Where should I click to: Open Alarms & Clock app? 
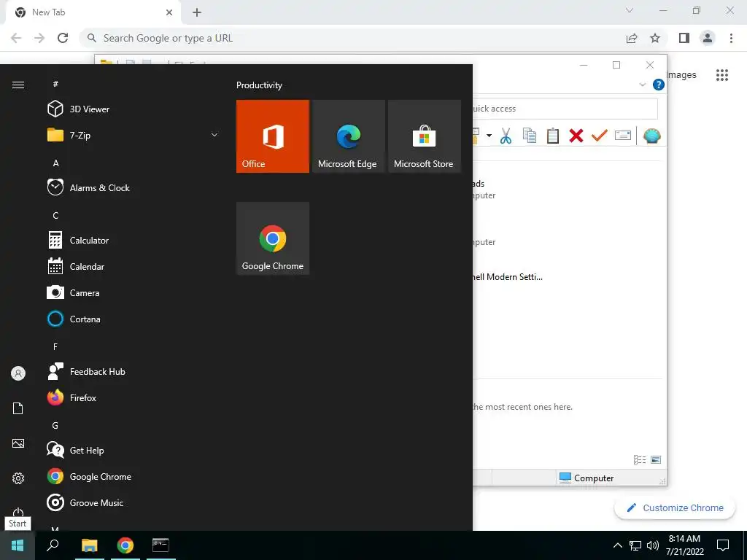[133, 187]
